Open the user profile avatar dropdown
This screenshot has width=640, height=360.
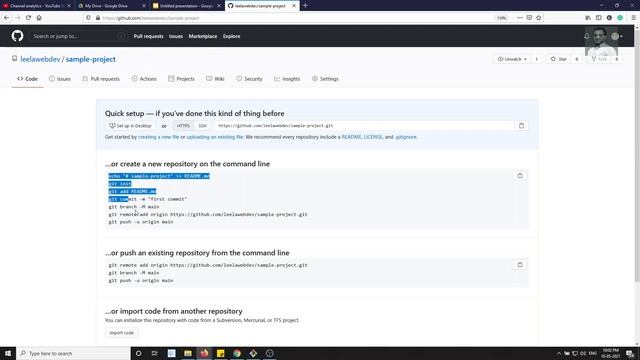click(617, 36)
